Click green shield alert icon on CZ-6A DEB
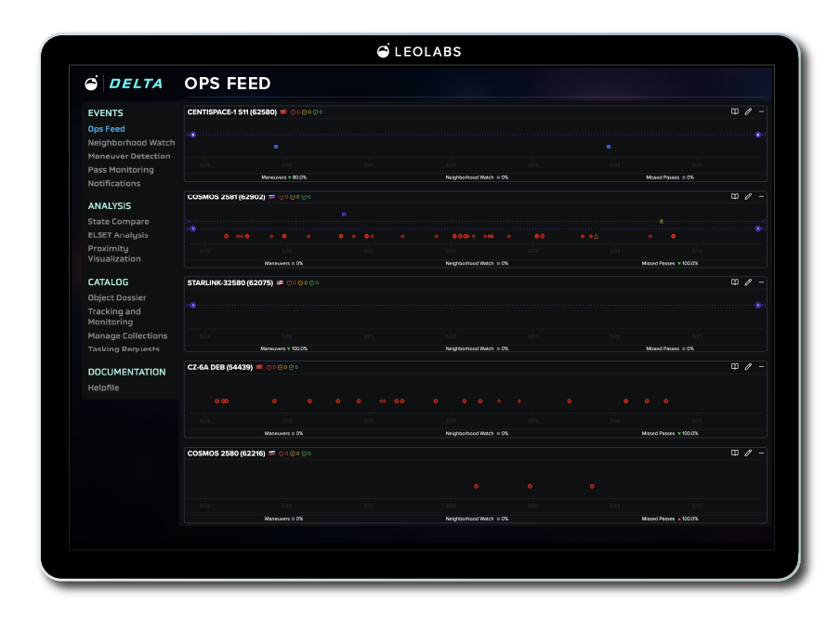The image size is (840, 630). pos(292,368)
